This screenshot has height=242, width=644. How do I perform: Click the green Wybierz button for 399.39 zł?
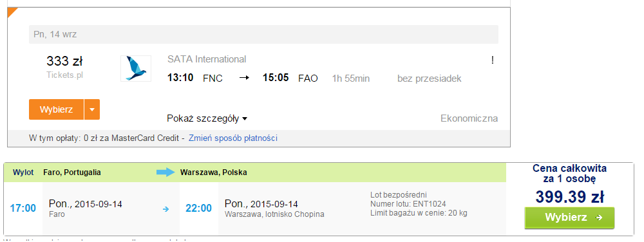569,218
